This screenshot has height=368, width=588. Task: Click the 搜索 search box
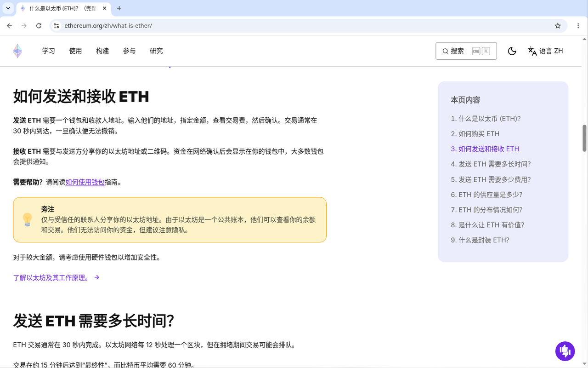pyautogui.click(x=466, y=51)
